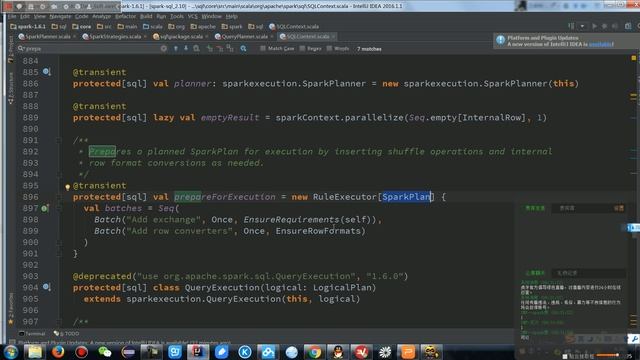Click the search filter magnifier icon
Screen dimensions: 640x360
[x=243, y=49]
